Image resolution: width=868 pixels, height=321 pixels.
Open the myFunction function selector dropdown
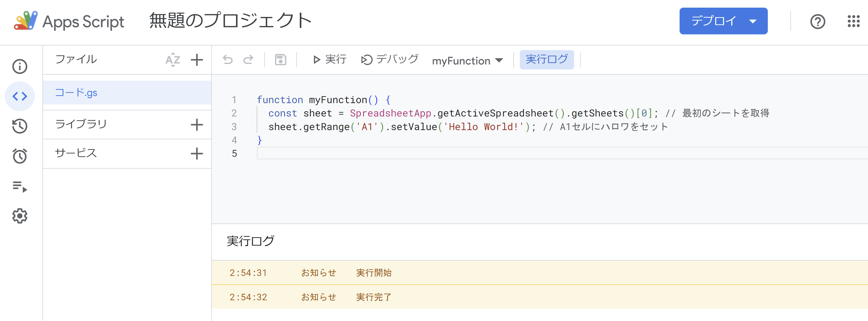click(x=467, y=61)
